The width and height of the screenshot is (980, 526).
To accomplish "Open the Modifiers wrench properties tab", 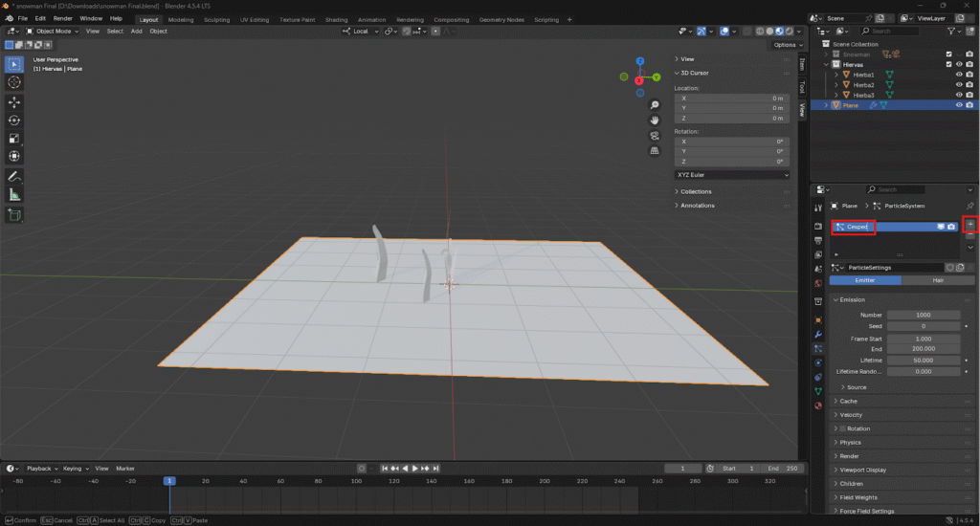I will pos(817,335).
